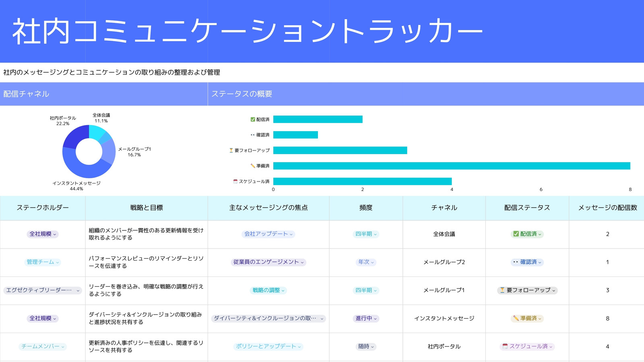Open the 随時 frequency dropdown
Viewport: 644px width, 362px height.
pos(366,346)
